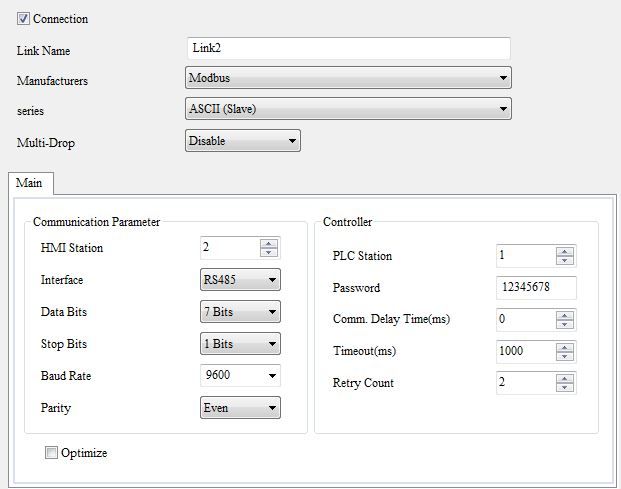Expand the series dropdown list
Image resolution: width=621 pixels, height=489 pixels.
(x=348, y=109)
